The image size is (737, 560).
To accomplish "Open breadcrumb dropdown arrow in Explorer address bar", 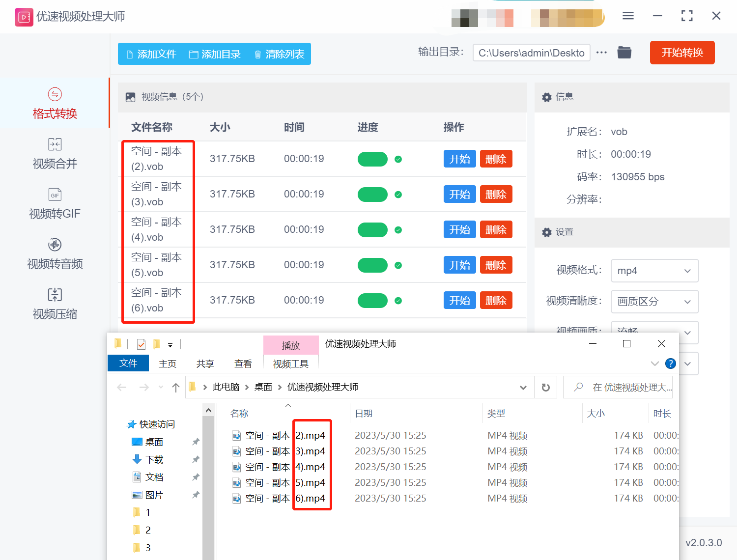I will coord(523,387).
